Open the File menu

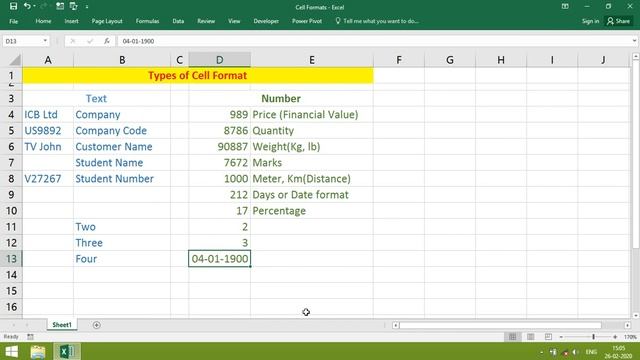(x=13, y=21)
